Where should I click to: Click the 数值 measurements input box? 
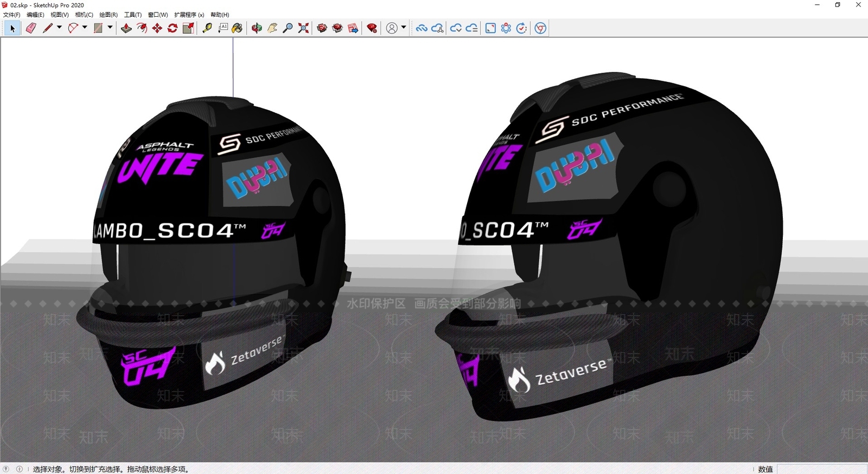[821, 469]
